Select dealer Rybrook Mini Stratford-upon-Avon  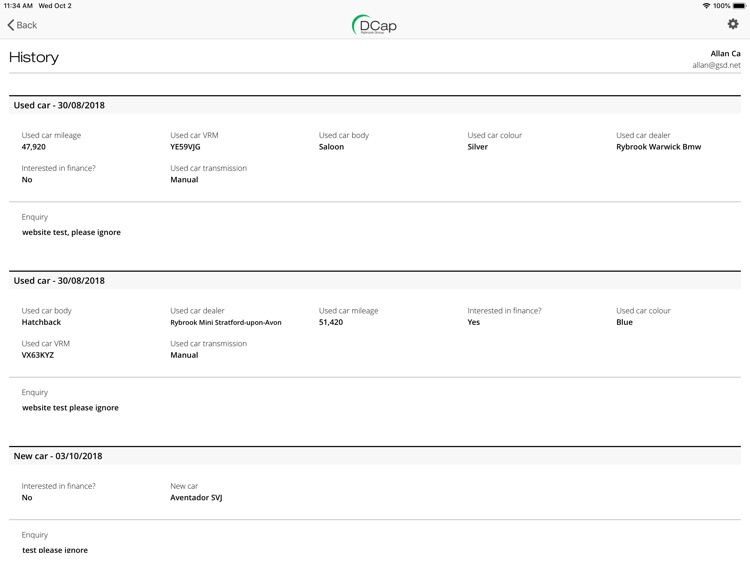coord(226,322)
